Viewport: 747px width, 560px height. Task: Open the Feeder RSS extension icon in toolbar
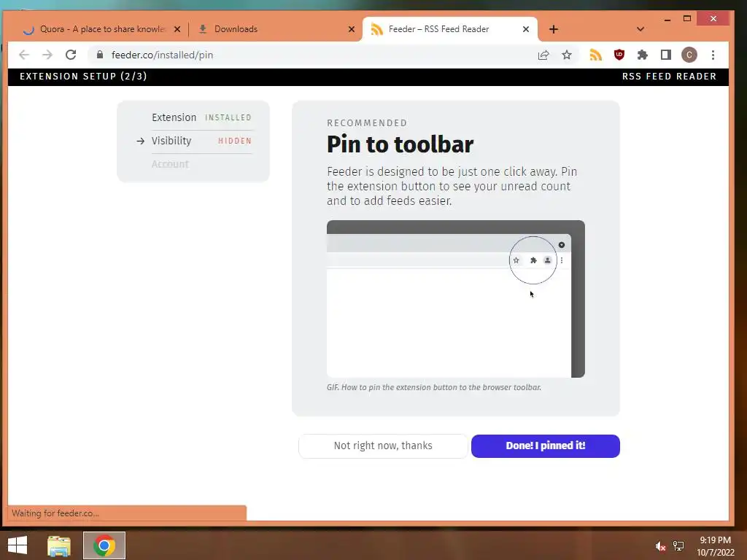595,55
